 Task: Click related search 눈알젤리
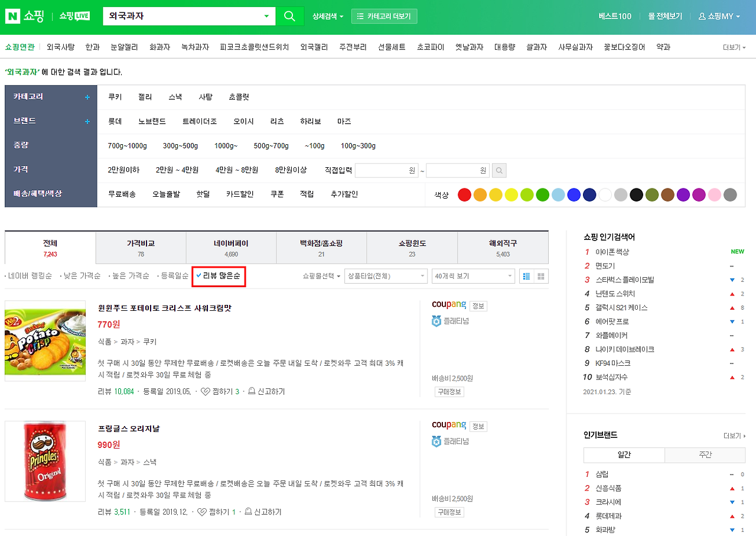click(125, 47)
